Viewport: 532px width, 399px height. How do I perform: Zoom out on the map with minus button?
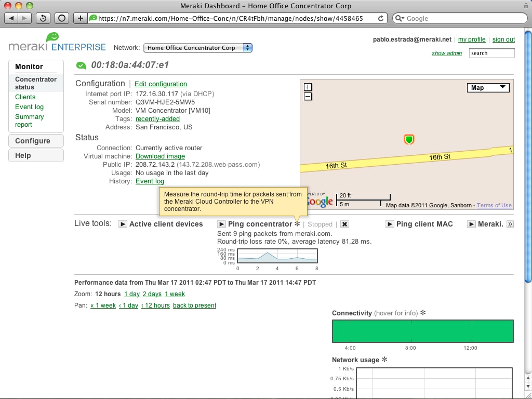click(x=308, y=97)
